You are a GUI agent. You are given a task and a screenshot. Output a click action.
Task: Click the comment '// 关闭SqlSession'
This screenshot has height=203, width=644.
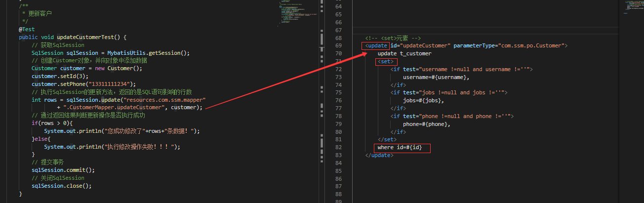pos(58,178)
